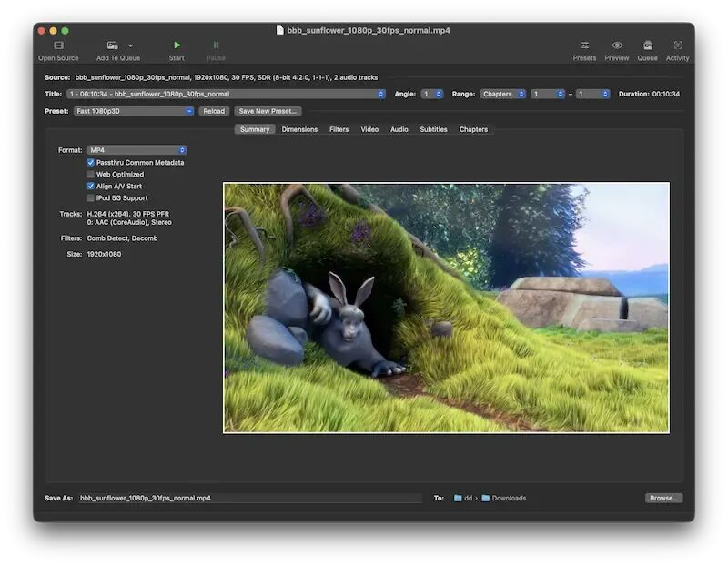728x566 pixels.
Task: Switch to the Filters tab
Action: point(339,129)
